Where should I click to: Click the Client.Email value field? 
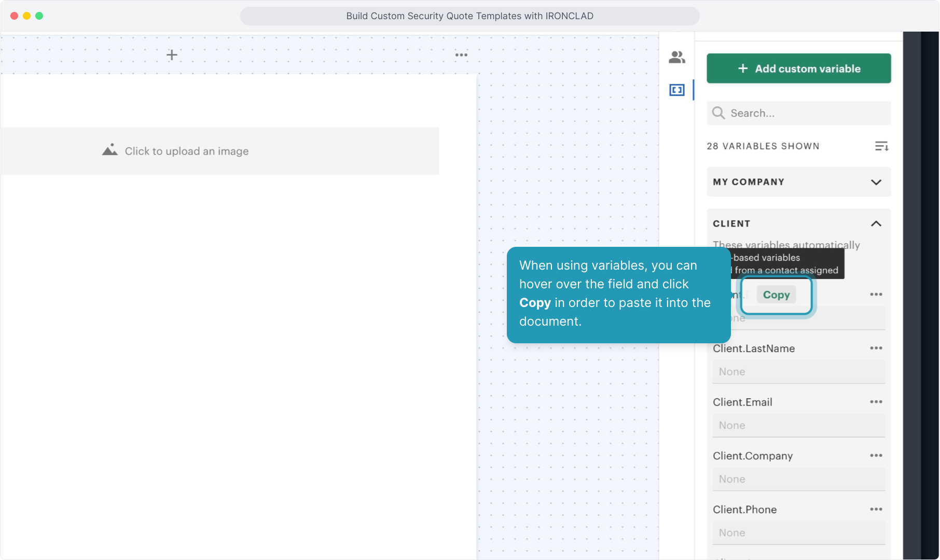click(x=798, y=426)
